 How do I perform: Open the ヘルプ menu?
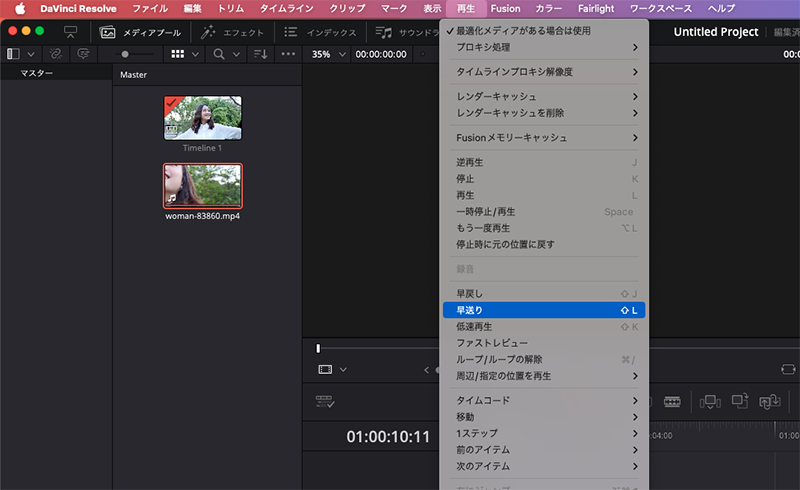pos(721,9)
